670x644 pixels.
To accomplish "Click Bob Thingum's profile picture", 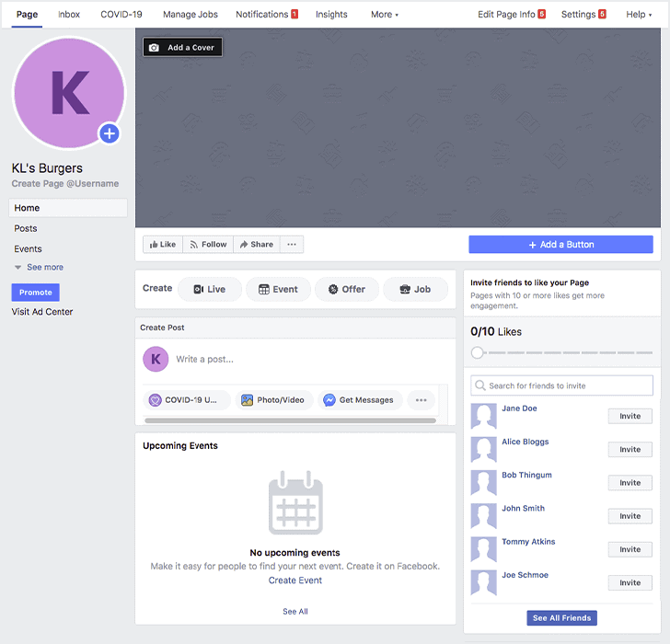I will [484, 482].
